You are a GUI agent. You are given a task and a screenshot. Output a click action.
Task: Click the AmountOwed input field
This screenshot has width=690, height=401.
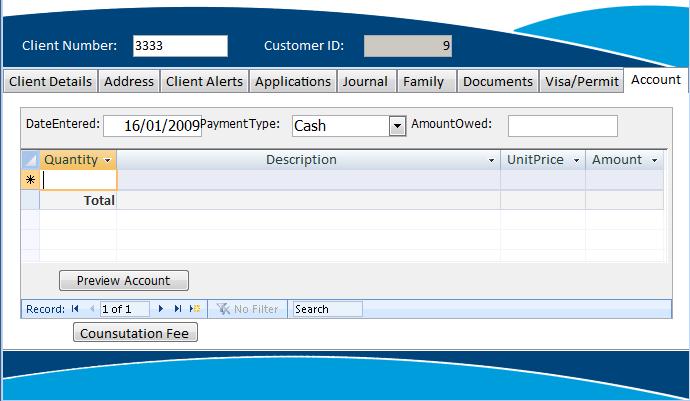(562, 126)
